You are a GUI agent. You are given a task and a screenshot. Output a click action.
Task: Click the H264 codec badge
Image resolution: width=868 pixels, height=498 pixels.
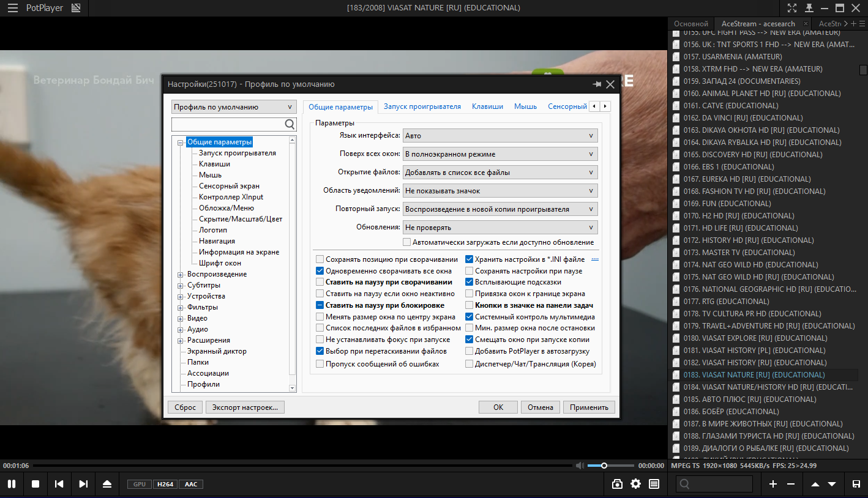tap(165, 484)
